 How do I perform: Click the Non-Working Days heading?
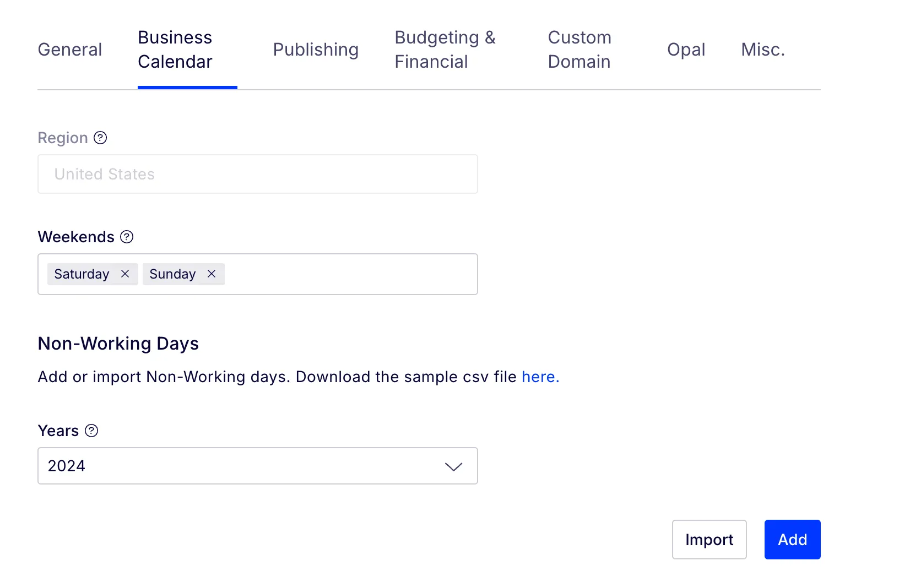point(118,344)
